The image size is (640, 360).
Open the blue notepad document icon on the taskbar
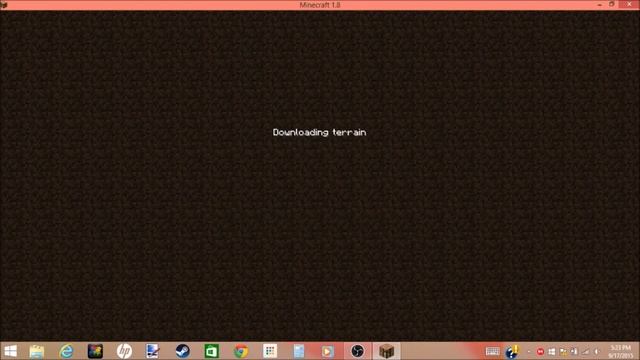click(299, 351)
